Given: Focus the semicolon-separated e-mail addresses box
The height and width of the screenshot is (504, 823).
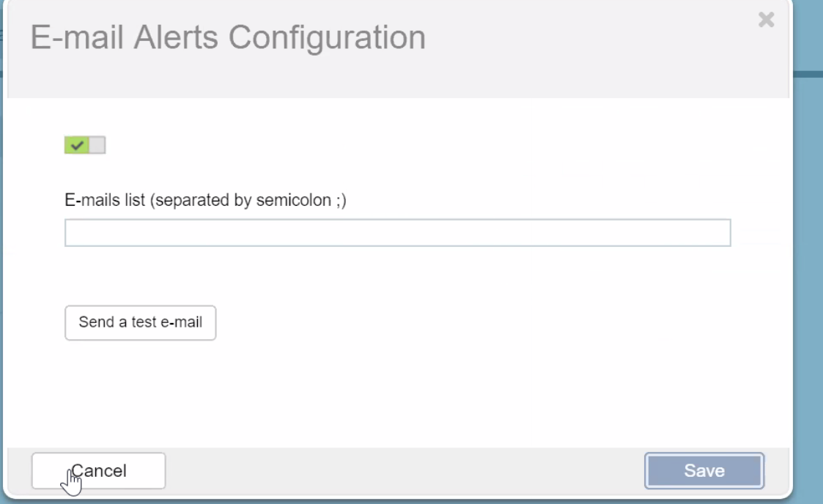Looking at the screenshot, I should click(x=397, y=233).
